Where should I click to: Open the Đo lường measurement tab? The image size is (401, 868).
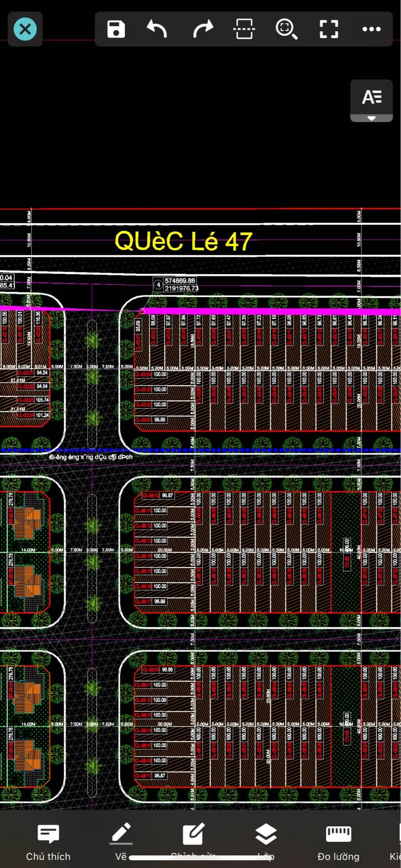[x=338, y=842]
